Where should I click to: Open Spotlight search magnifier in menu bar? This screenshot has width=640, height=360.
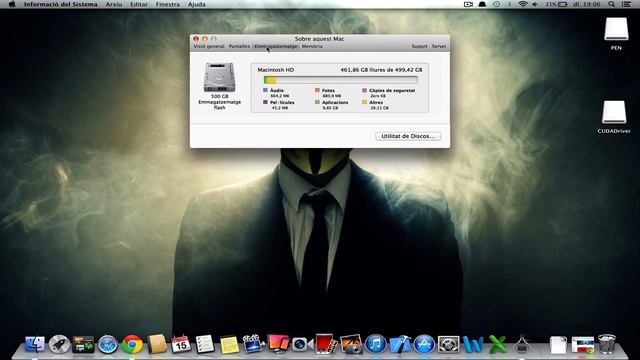point(611,4)
